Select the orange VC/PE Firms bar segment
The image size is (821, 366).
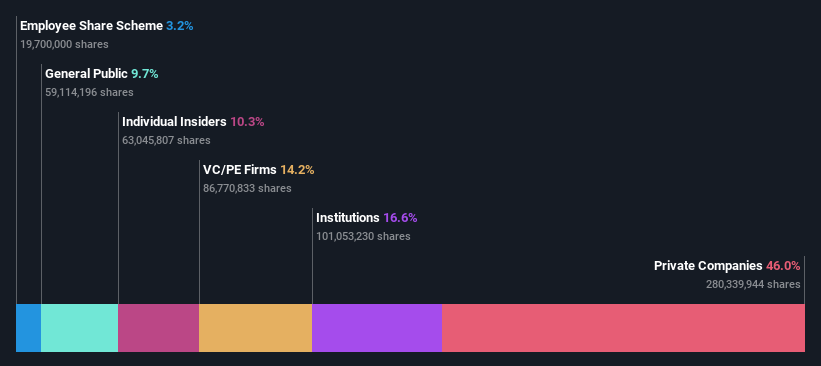[x=256, y=328]
